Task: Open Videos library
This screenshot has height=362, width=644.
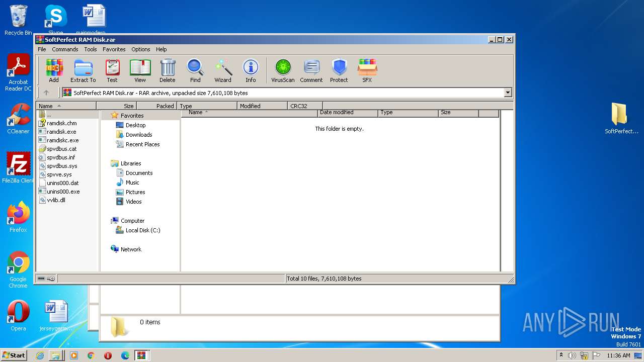Action: (133, 202)
